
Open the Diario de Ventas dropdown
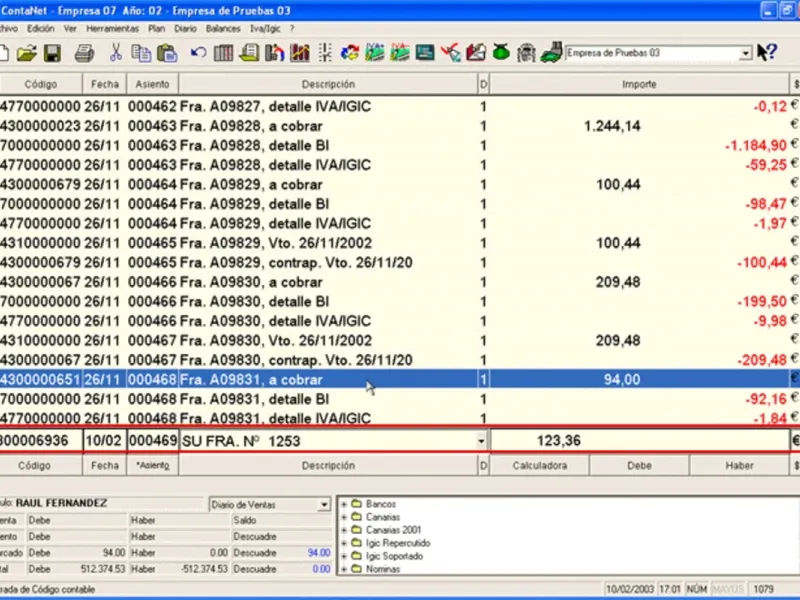pyautogui.click(x=323, y=505)
